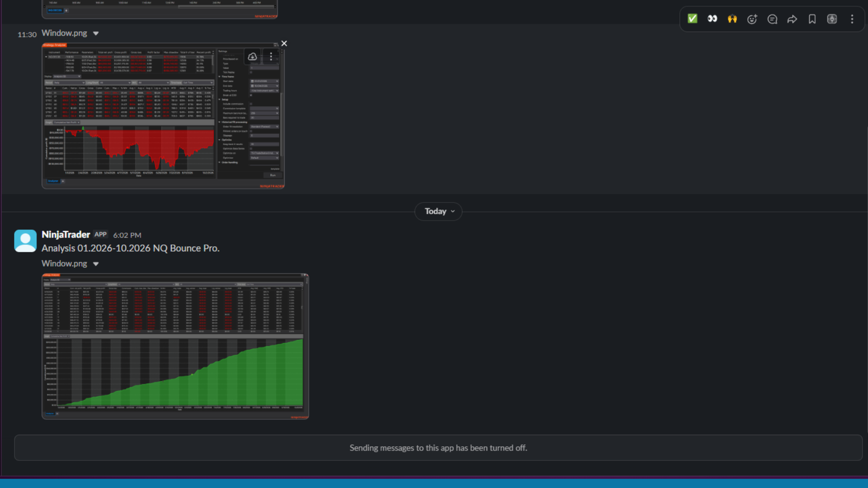This screenshot has height=488, width=868.
Task: React with the green check mark emoji
Action: 692,19
